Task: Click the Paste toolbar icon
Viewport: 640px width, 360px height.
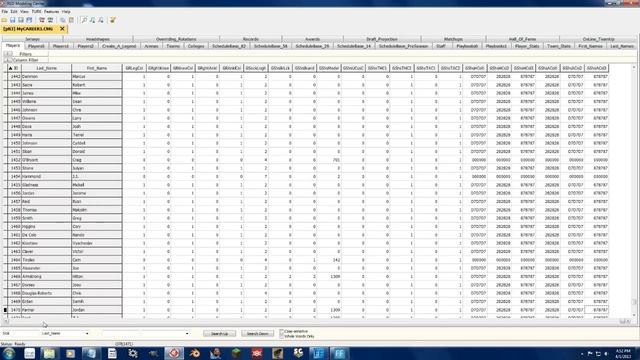Action: [x=71, y=20]
